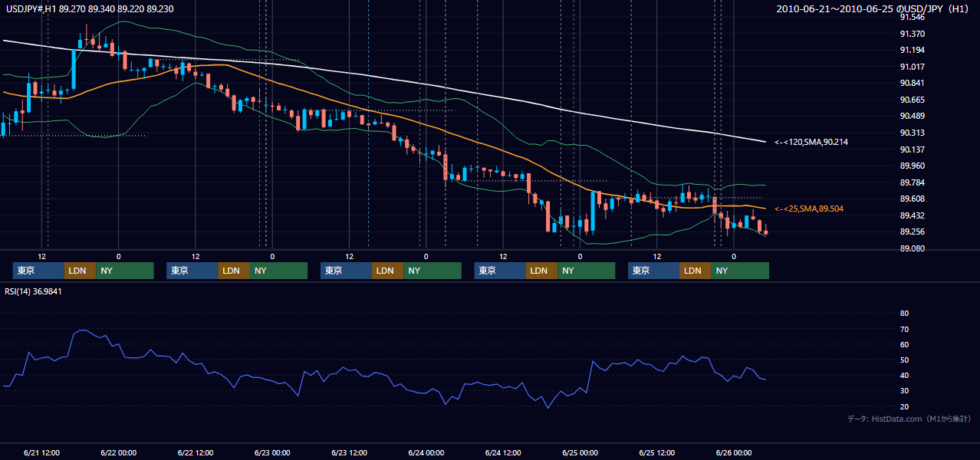The width and height of the screenshot is (980, 460).
Task: Click RSI scale value 80
Action: tap(904, 314)
